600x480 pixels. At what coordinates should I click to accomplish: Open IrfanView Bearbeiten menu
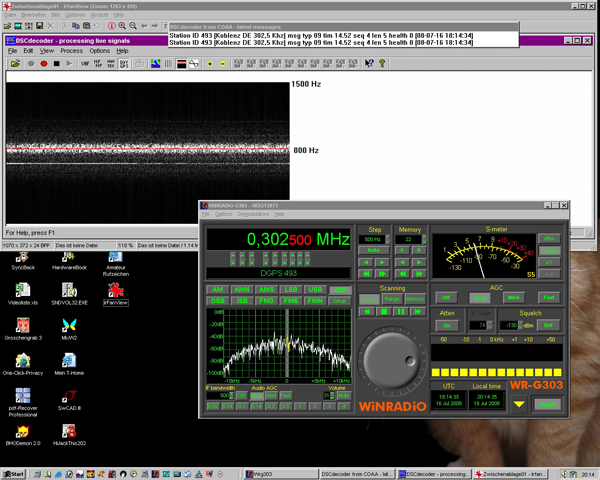(33, 15)
